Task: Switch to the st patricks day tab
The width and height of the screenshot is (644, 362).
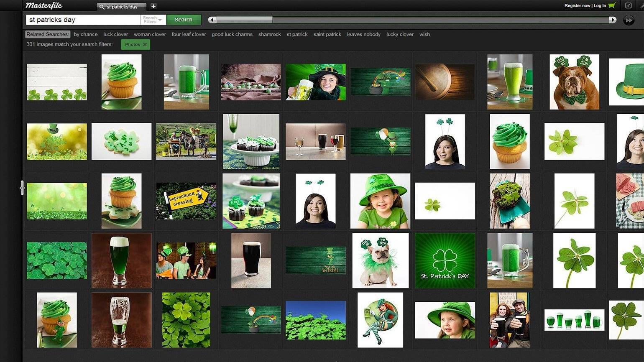Action: [x=121, y=7]
